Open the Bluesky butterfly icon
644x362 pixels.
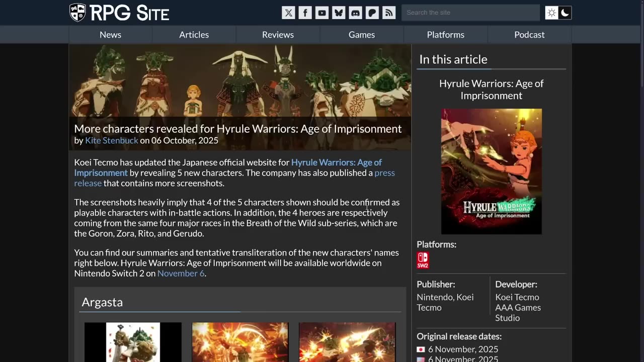point(339,13)
